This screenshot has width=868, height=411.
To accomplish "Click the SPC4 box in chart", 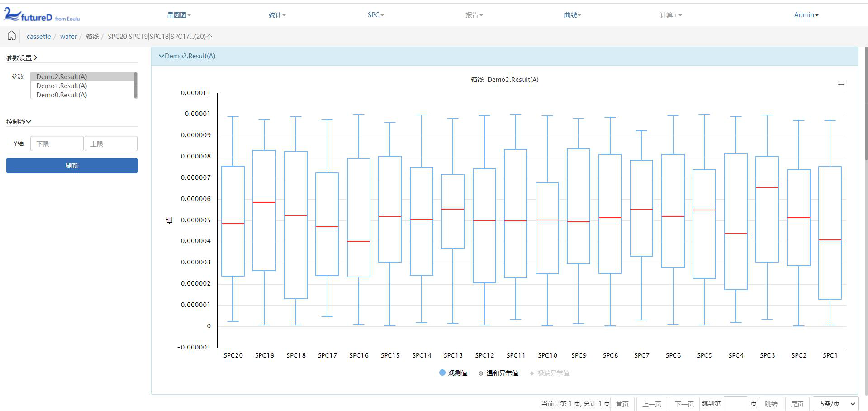I will [736, 221].
